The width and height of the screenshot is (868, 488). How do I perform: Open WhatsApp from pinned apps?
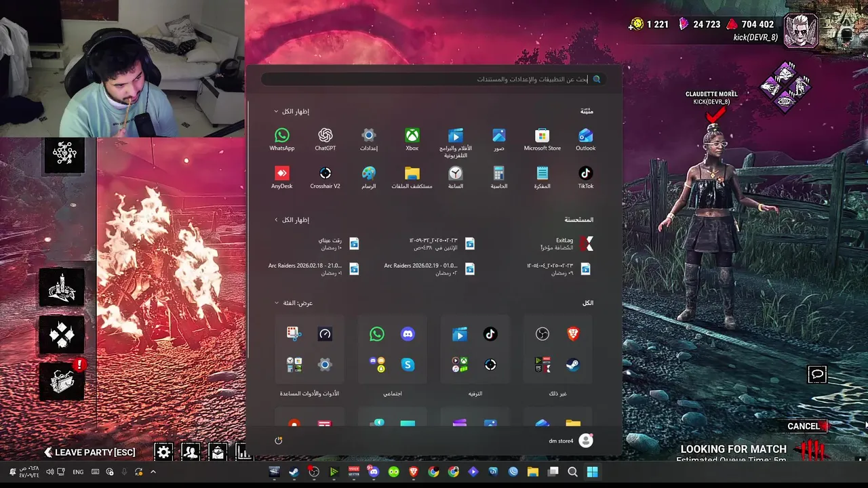[281, 140]
